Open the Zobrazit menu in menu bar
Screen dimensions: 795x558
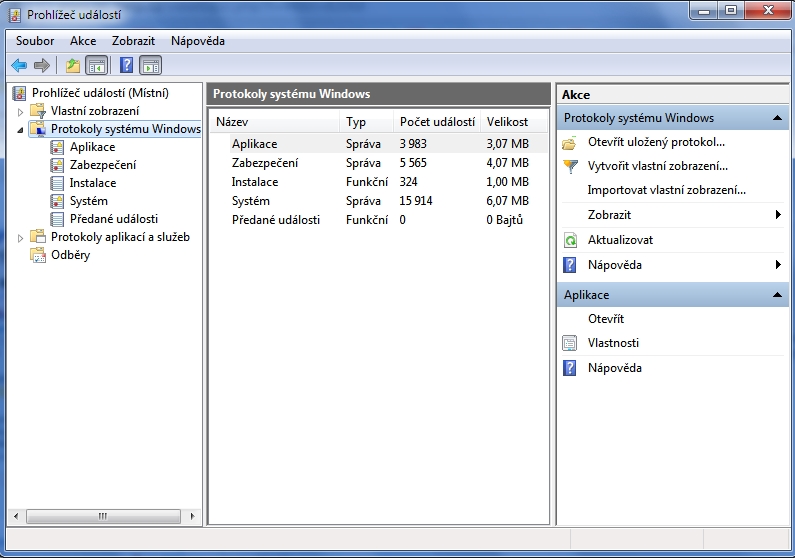click(133, 41)
